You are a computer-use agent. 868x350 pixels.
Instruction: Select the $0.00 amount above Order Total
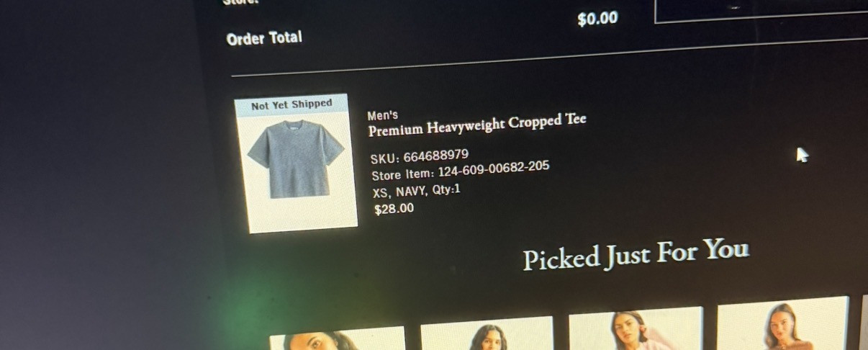597,19
